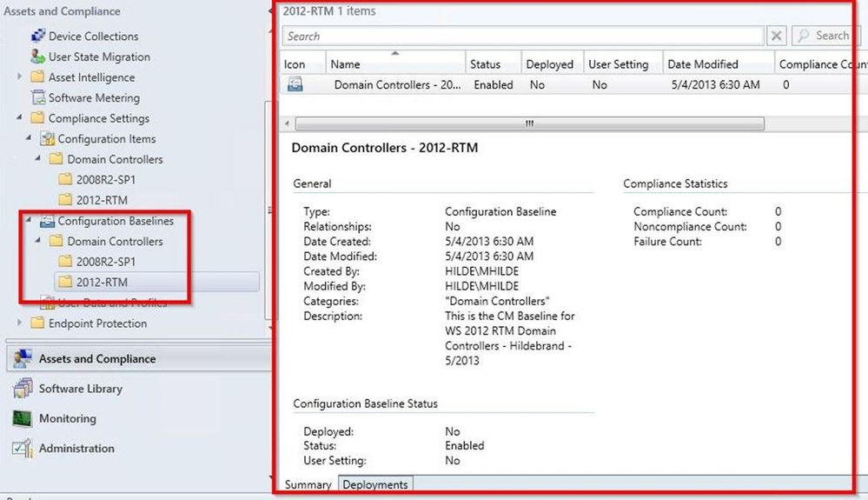Click the 'Compliance Statistics' section heading
This screenshot has height=500, width=868.
[675, 183]
